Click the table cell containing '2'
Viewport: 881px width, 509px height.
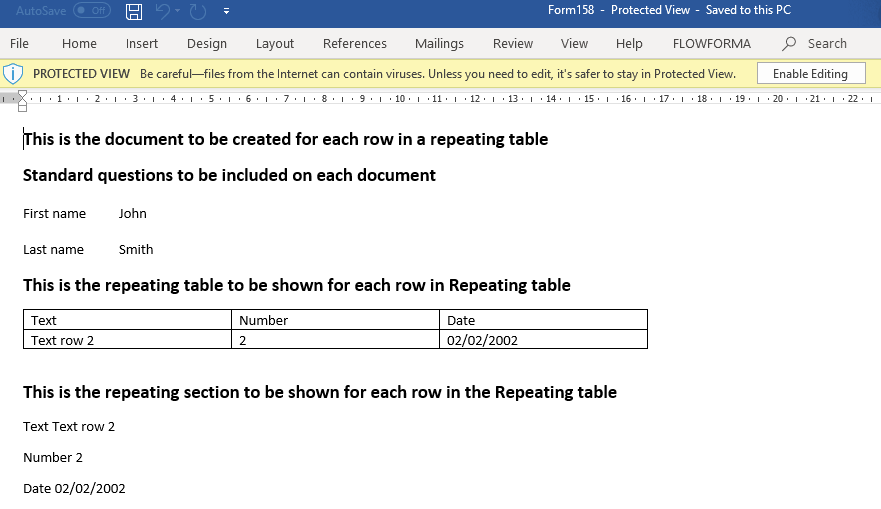[335, 339]
